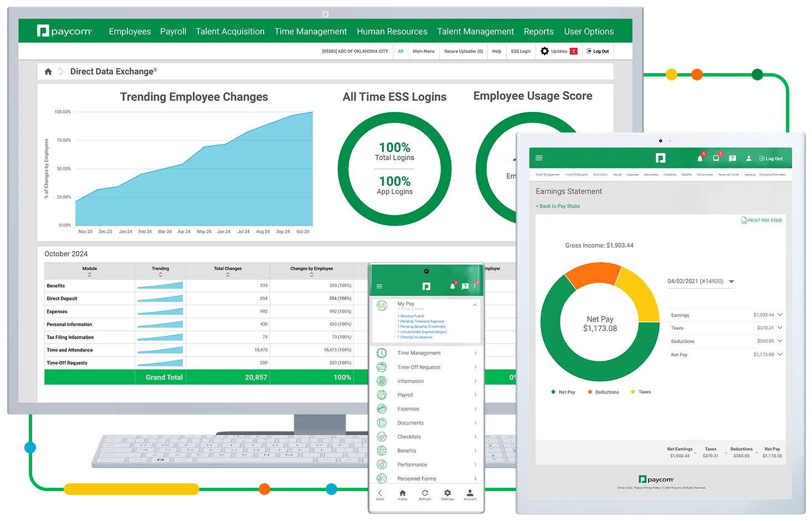The image size is (812, 521).
Task: Click the green Net Pay legend dot
Action: coord(553,392)
